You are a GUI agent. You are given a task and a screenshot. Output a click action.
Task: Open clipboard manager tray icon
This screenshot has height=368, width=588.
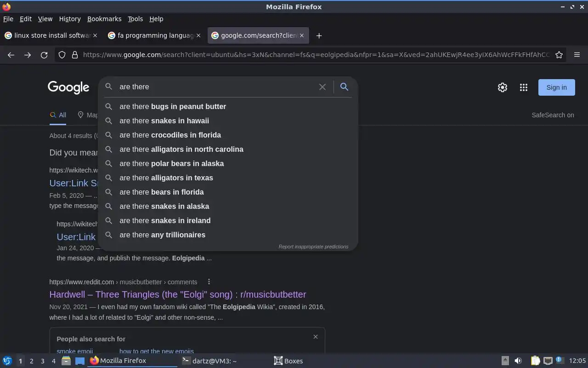coord(535,361)
